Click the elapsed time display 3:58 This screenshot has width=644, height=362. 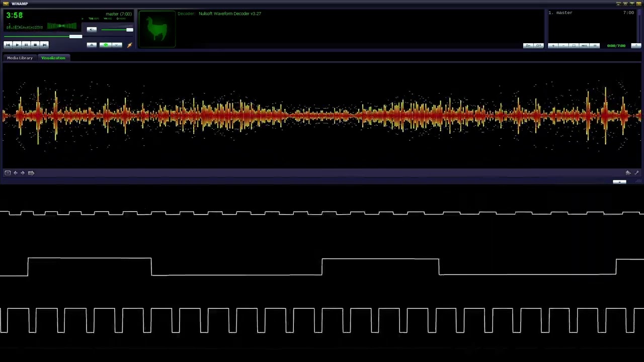[x=15, y=15]
